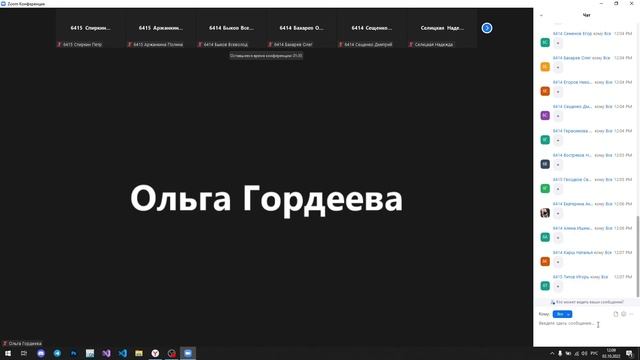
Task: Select the 6415 Спиркин participant tile
Action: point(90,30)
